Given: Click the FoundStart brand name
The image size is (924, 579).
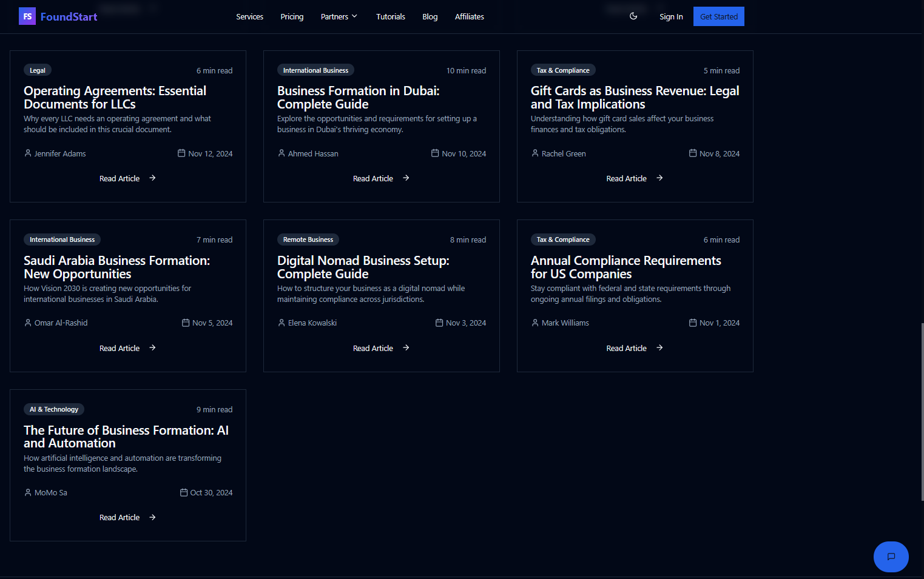Looking at the screenshot, I should pyautogui.click(x=69, y=17).
